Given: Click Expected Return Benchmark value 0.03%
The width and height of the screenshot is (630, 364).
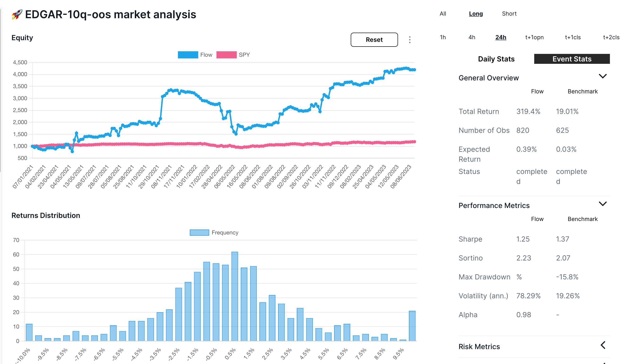Looking at the screenshot, I should click(x=566, y=149).
